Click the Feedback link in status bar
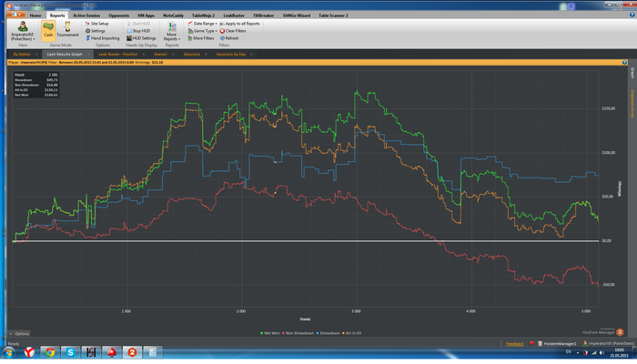This screenshot has height=364, width=637. click(x=515, y=344)
